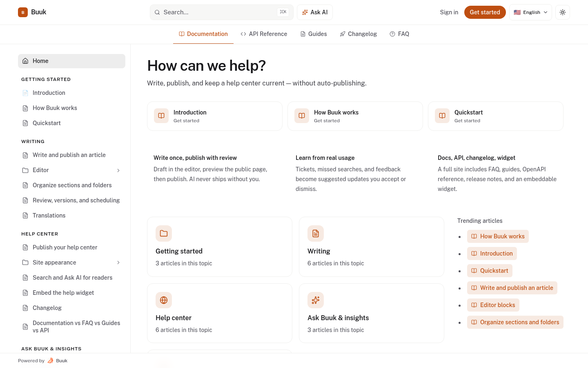Click the Translations document icon
Image resolution: width=588 pixels, height=368 pixels.
point(25,215)
